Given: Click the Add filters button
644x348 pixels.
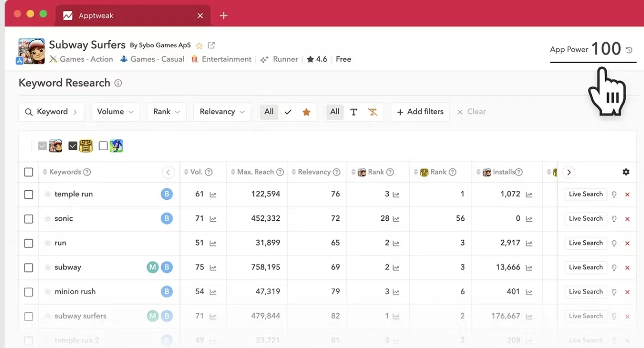Looking at the screenshot, I should click(x=420, y=112).
